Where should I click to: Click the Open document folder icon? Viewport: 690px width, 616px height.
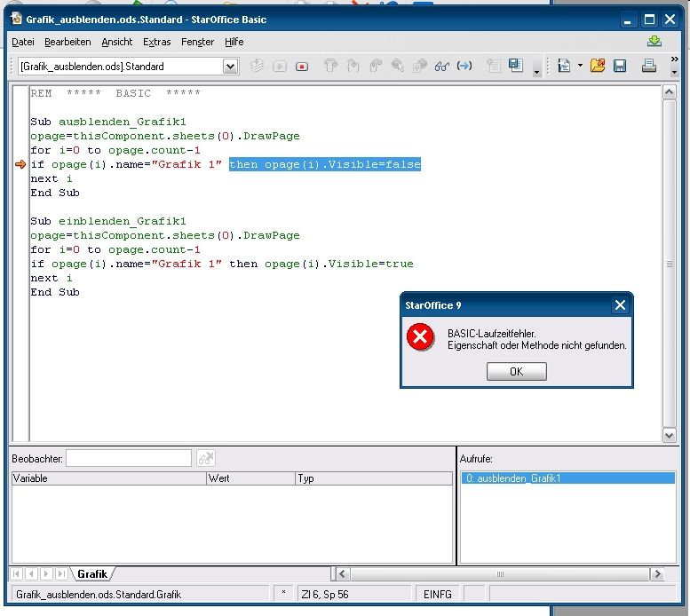tap(597, 66)
